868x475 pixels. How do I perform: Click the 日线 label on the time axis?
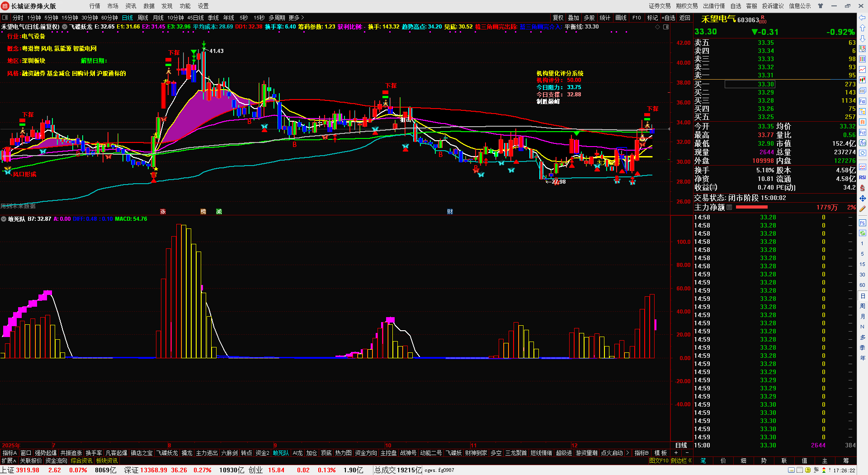pos(681,446)
